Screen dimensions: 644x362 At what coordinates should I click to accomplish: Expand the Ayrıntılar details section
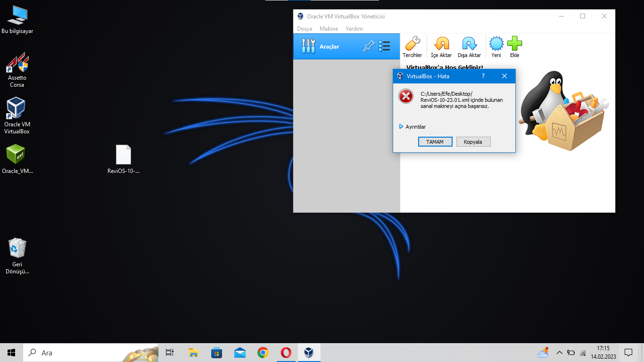pyautogui.click(x=413, y=127)
